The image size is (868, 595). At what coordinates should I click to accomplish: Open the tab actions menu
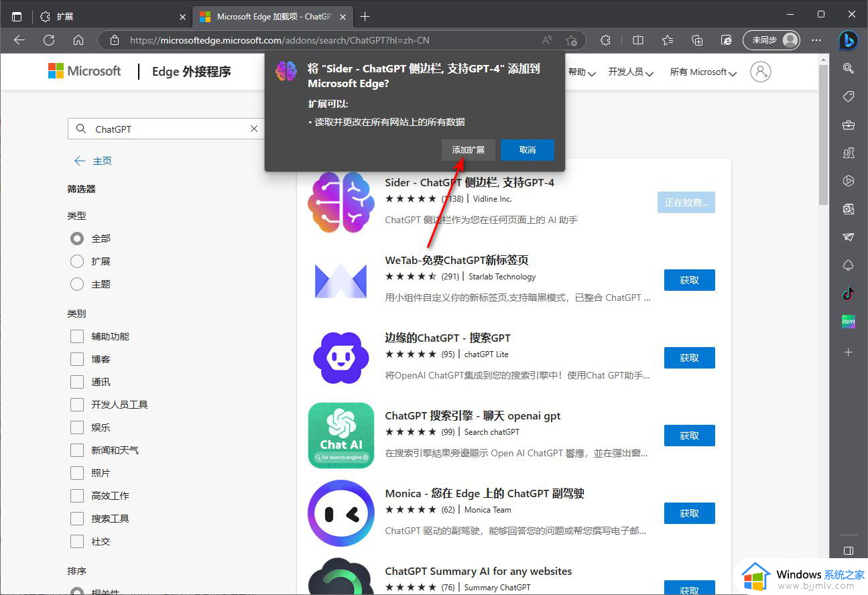coord(17,16)
